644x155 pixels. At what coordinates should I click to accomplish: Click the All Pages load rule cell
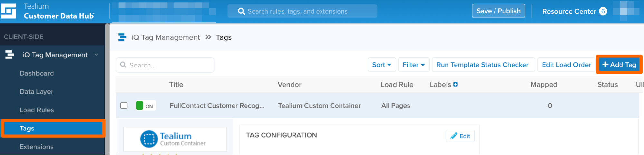coord(396,106)
